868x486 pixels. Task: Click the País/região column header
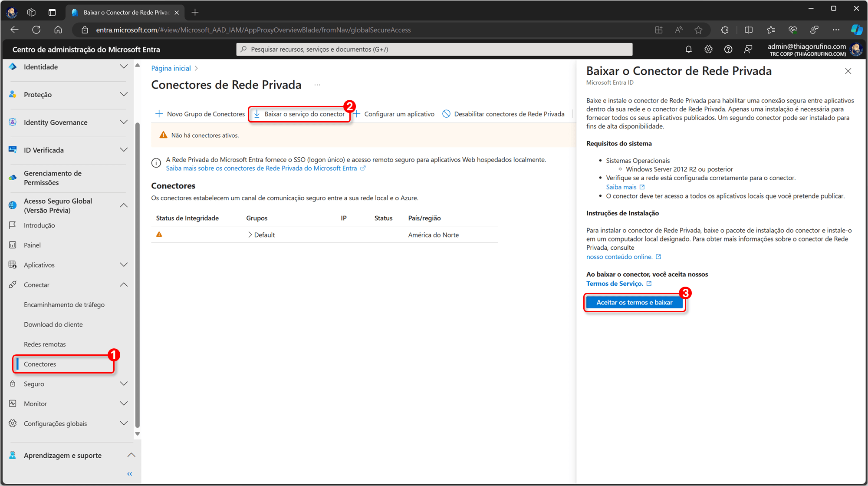424,218
